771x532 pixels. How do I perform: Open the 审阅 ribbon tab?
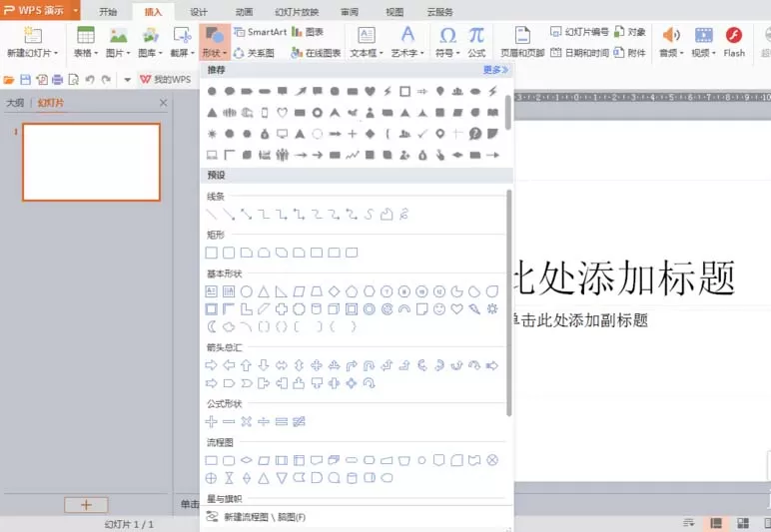[x=350, y=12]
